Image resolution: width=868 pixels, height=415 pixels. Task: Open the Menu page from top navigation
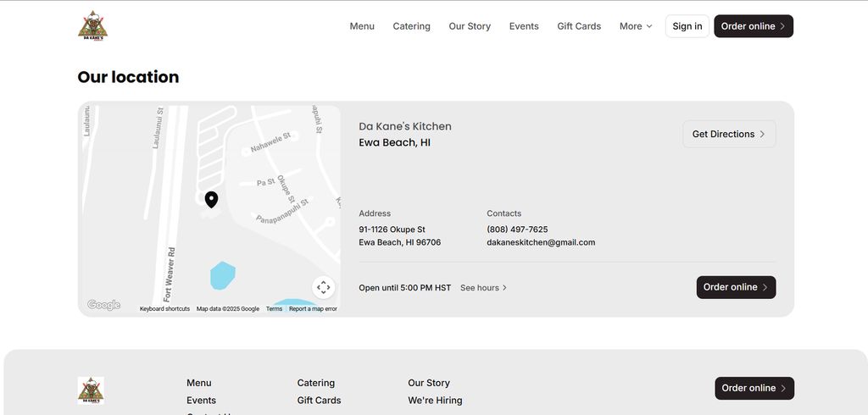pyautogui.click(x=362, y=26)
